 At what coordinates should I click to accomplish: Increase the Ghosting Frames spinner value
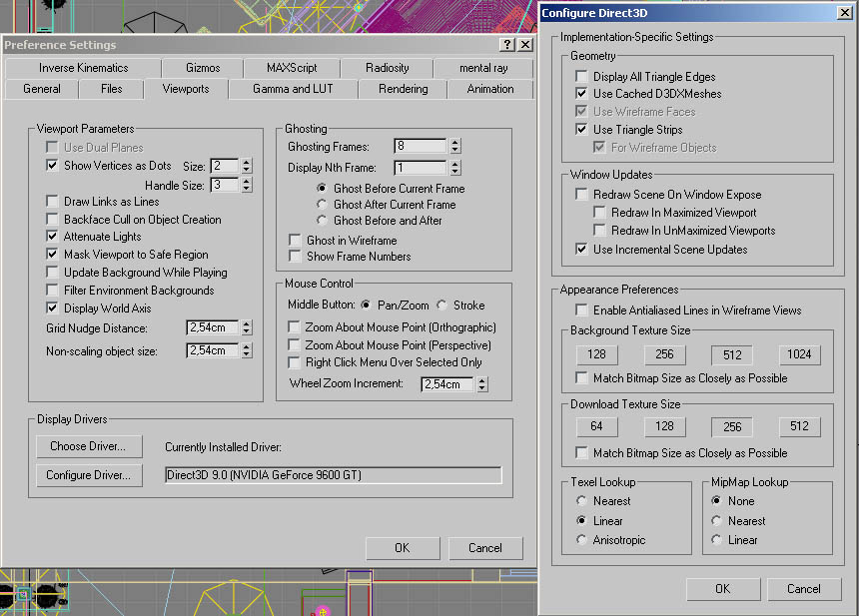(455, 142)
